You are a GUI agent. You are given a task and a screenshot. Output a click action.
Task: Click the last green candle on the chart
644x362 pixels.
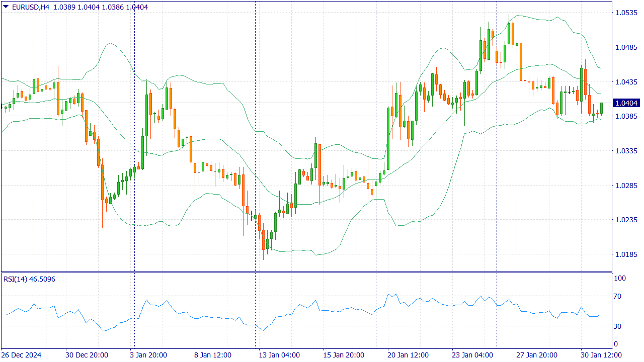(x=601, y=108)
